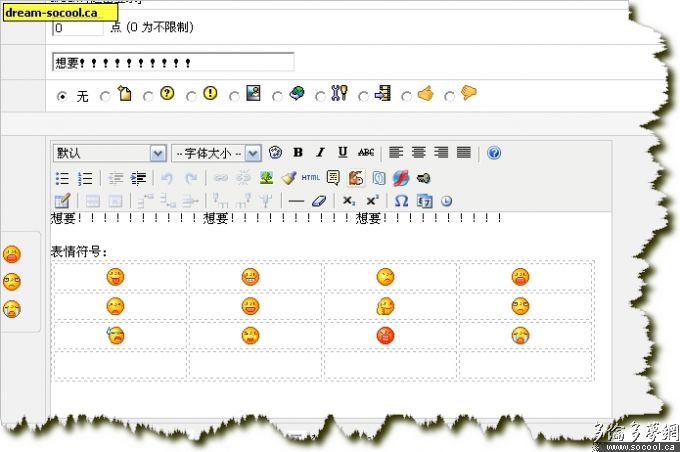Apply subscript formatting
Image resolution: width=680 pixels, height=452 pixels.
(349, 201)
